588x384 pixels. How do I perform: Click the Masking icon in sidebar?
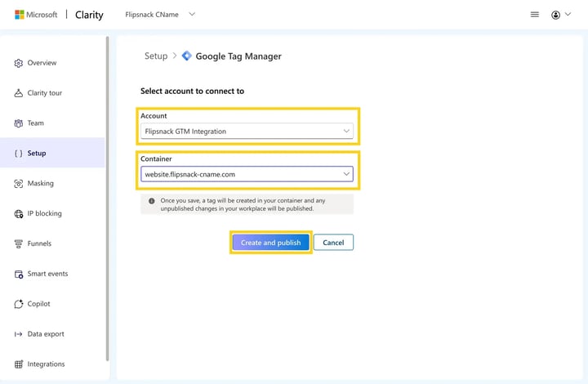coord(18,183)
